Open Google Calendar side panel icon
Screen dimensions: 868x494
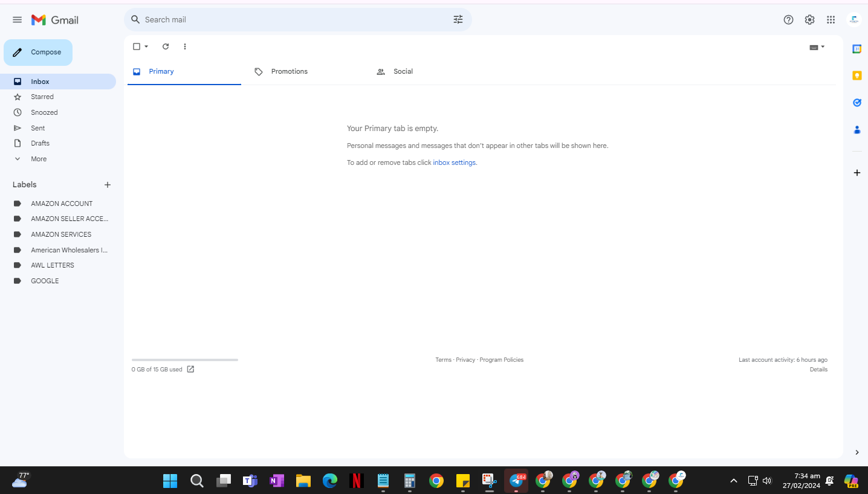coord(857,49)
